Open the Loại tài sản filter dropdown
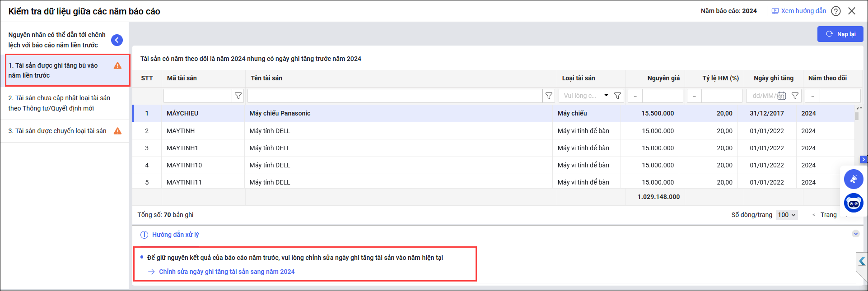The height and width of the screenshot is (291, 868). pyautogui.click(x=606, y=96)
